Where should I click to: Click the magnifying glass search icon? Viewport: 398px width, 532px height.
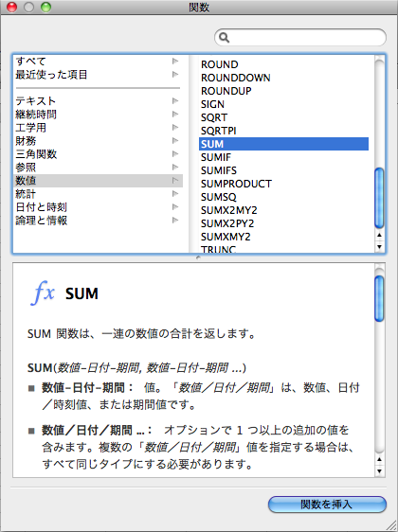(x=225, y=37)
